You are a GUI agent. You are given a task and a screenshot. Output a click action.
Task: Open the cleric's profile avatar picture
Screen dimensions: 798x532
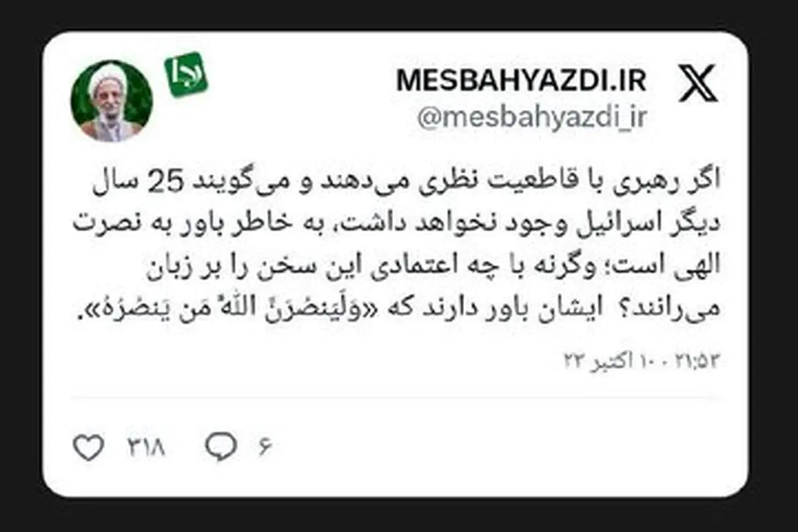pos(112,102)
